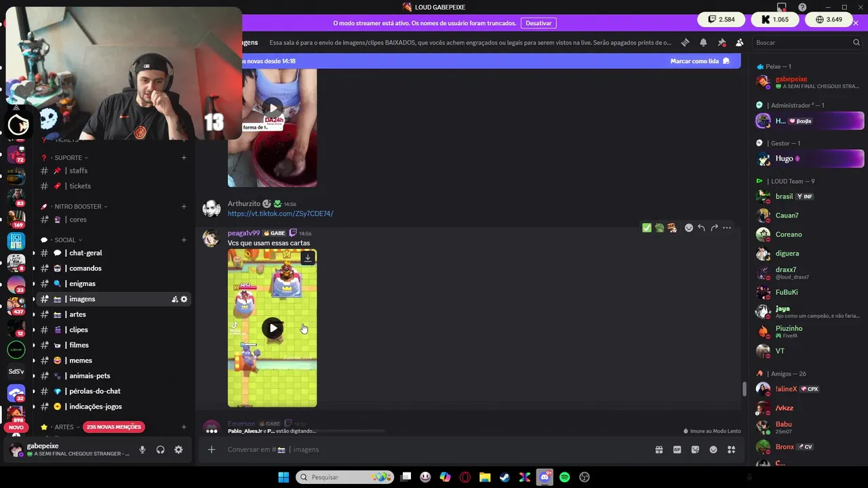Click the plus attachment button in chat box
The height and width of the screenshot is (488, 868).
pyautogui.click(x=212, y=449)
